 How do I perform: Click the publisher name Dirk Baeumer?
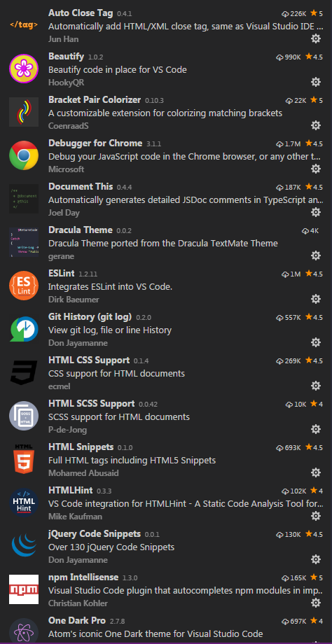[74, 300]
